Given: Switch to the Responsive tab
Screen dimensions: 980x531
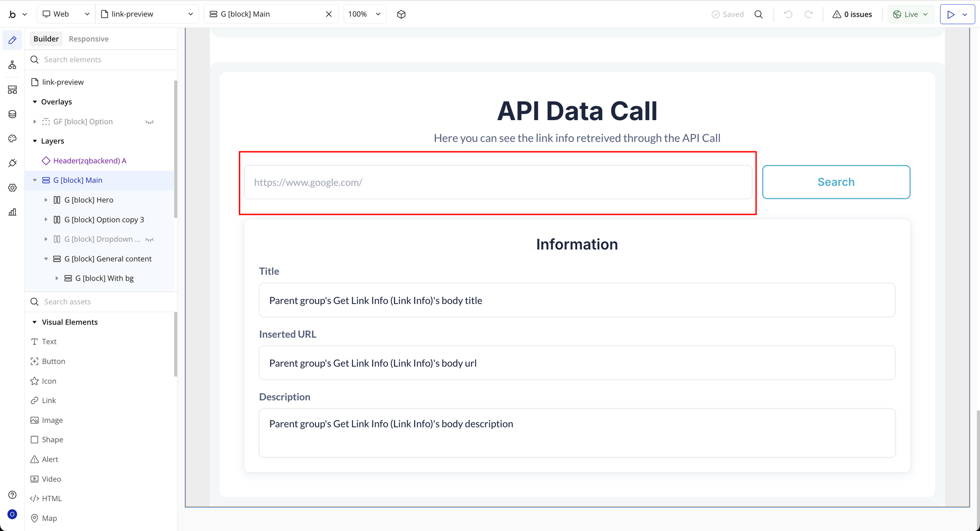Looking at the screenshot, I should click(x=89, y=39).
